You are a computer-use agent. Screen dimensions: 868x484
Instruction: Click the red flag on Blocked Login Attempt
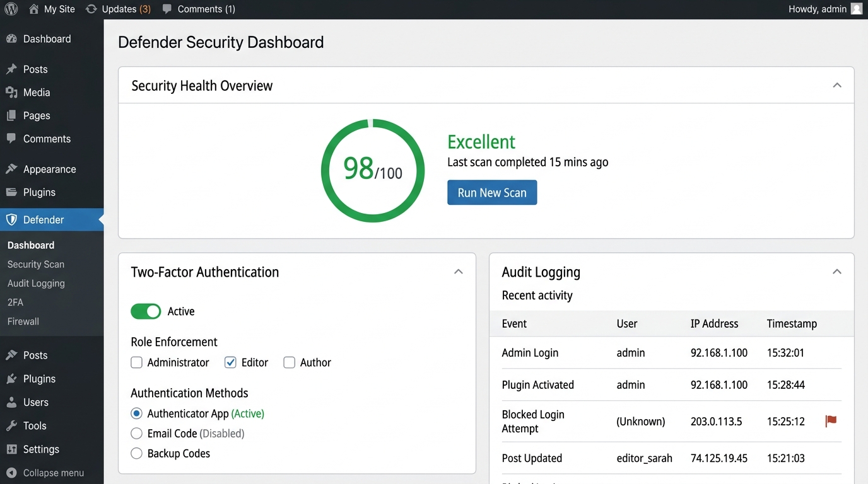click(x=831, y=421)
